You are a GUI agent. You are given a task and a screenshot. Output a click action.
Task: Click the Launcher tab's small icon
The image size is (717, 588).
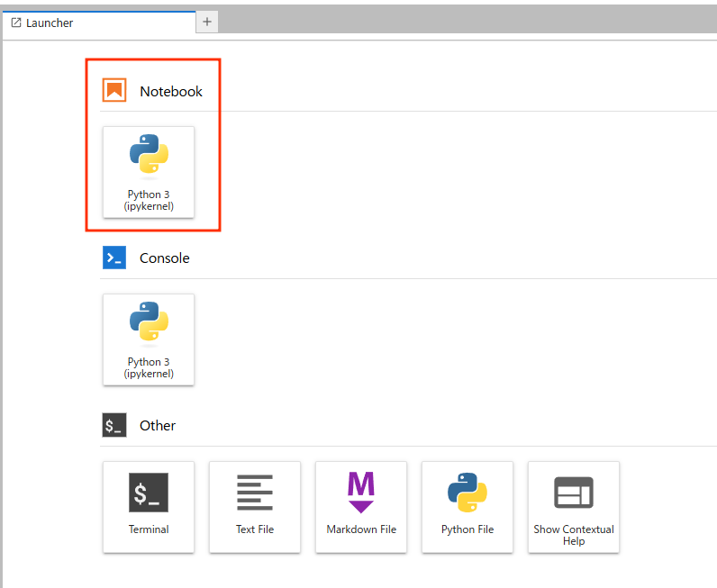point(16,23)
